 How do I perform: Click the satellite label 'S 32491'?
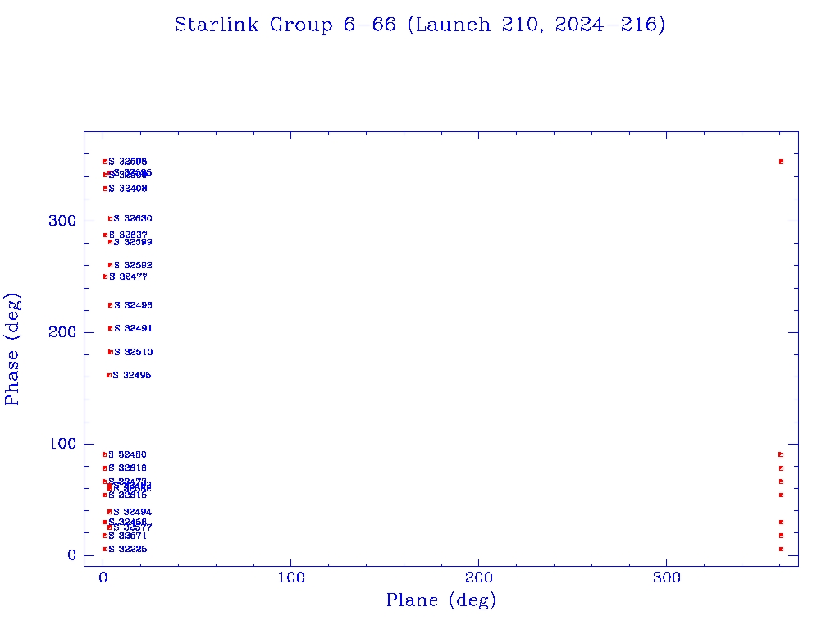coord(134,328)
